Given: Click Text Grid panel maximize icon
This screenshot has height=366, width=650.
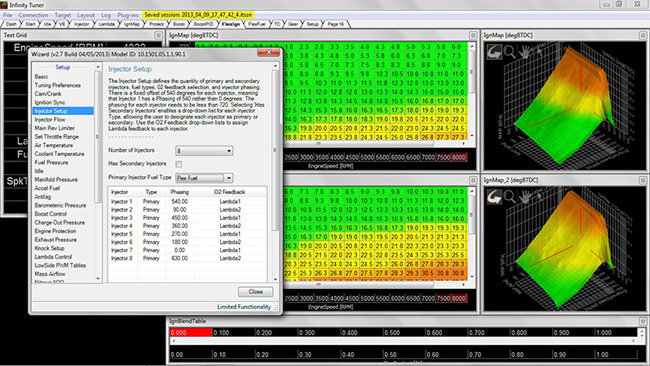Looking at the screenshot, I should (x=158, y=36).
